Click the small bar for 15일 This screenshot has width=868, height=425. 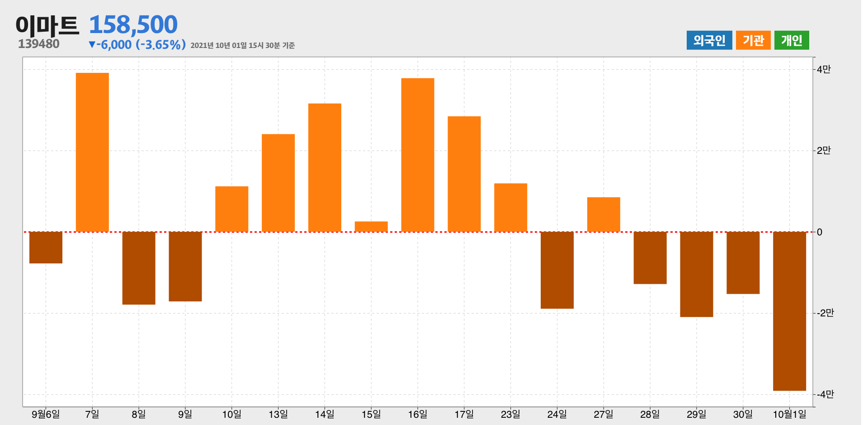371,227
